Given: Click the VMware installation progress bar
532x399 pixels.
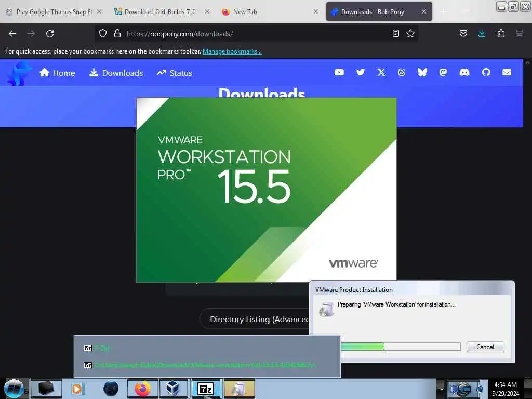Looking at the screenshot, I should 401,347.
